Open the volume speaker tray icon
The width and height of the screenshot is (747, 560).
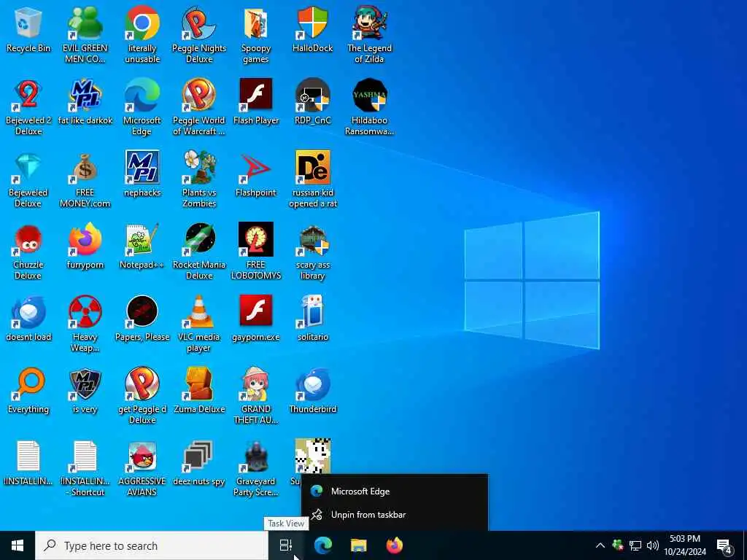point(653,545)
